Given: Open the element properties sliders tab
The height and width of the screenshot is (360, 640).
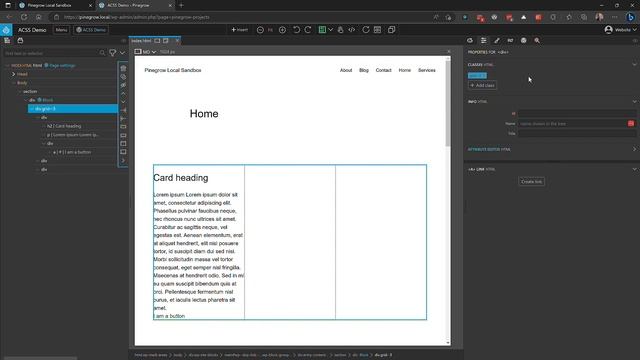Looking at the screenshot, I should pyautogui.click(x=484, y=40).
